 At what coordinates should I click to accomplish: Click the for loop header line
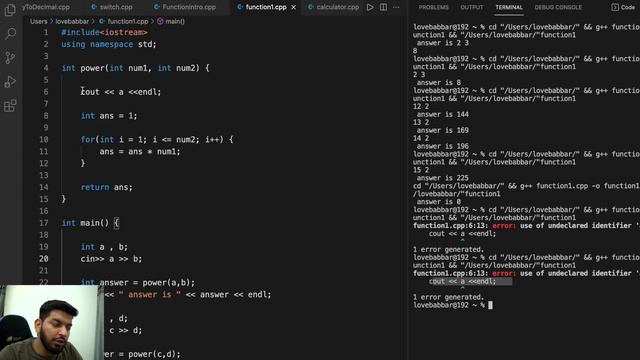click(x=157, y=140)
